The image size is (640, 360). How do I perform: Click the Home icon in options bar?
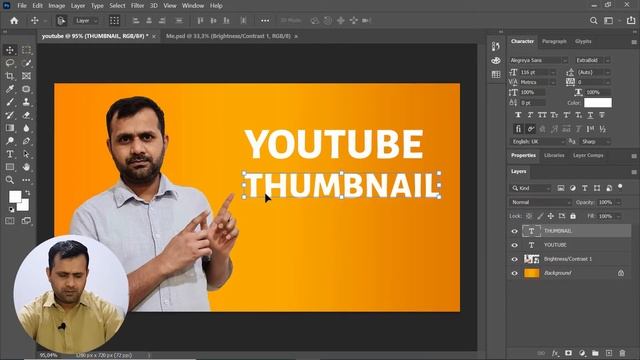14,20
